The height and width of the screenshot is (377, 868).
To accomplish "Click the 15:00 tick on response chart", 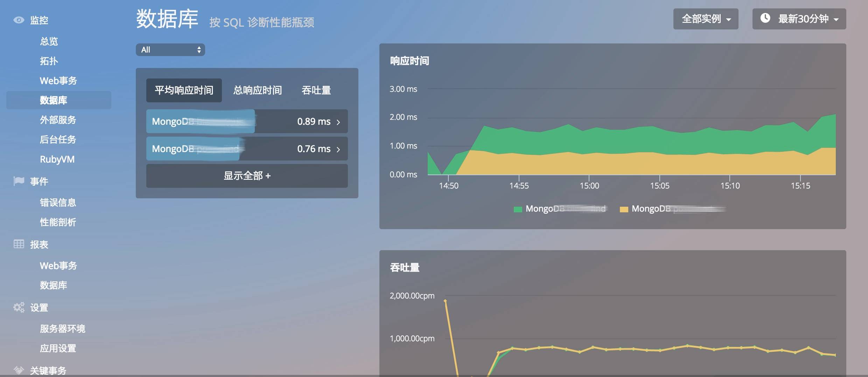I will [589, 186].
